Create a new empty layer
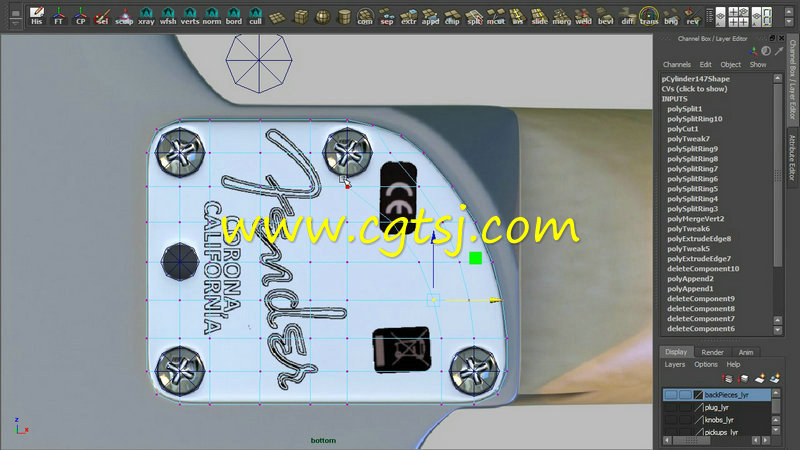Viewport: 800px width, 450px height. coord(760,379)
